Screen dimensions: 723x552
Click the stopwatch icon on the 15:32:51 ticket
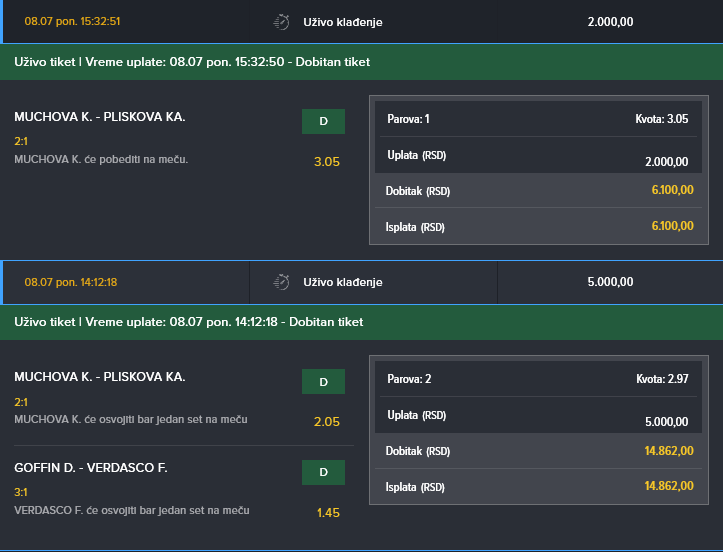(x=281, y=22)
